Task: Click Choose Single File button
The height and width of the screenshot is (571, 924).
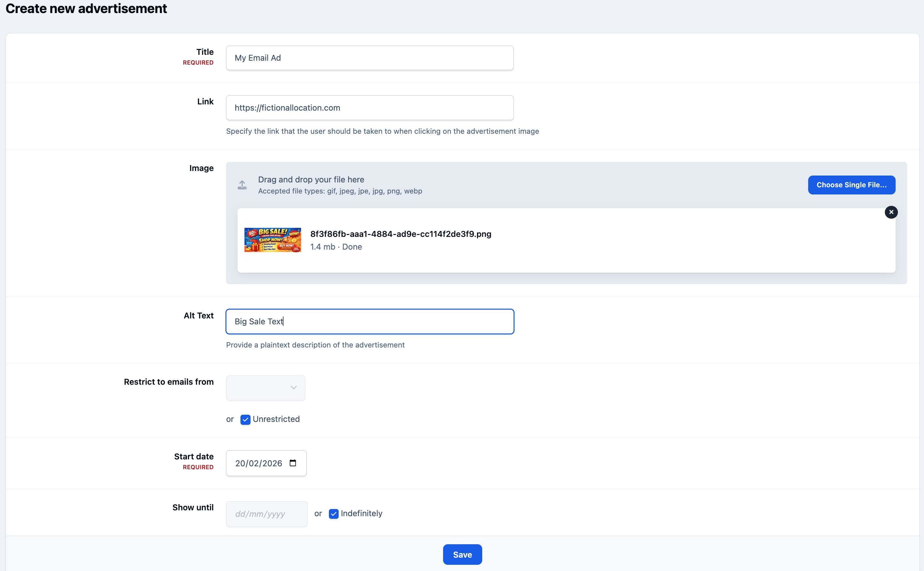Action: [x=852, y=185]
